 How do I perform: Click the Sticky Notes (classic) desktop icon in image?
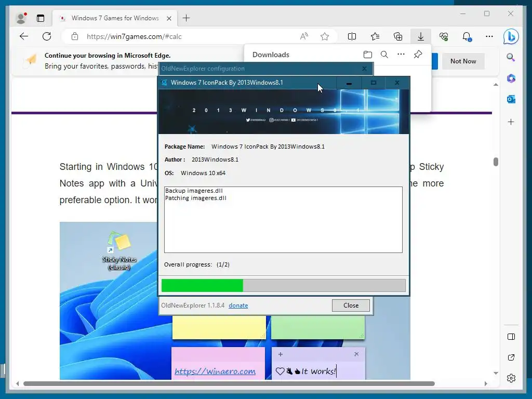119,251
